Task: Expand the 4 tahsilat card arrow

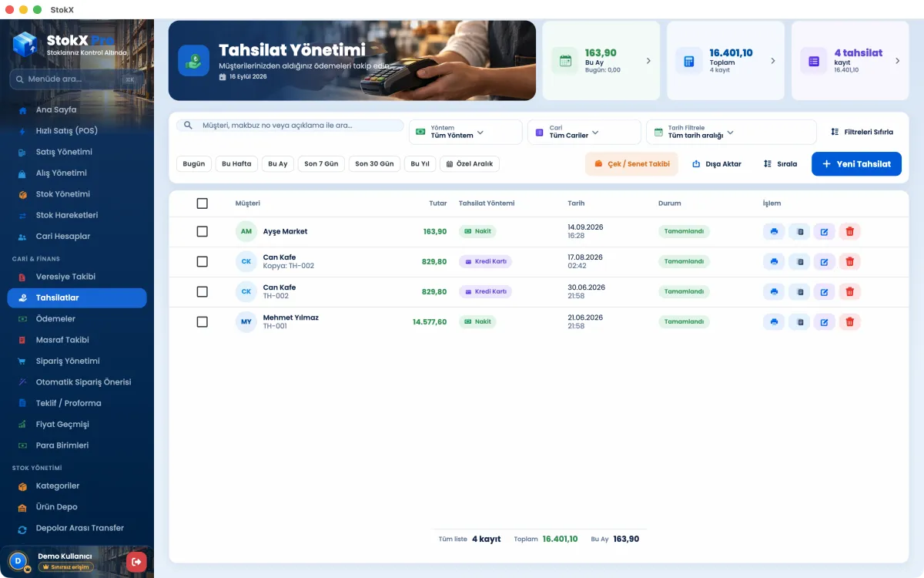Action: coord(897,61)
